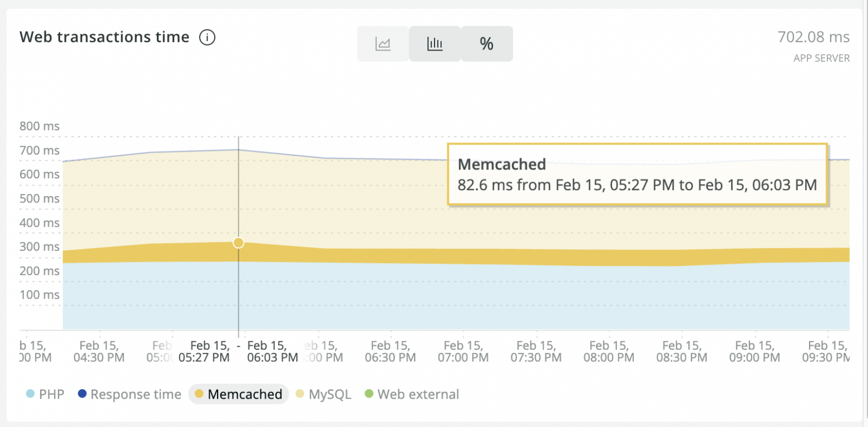Click the Web external green legend dot
868x427 pixels.
tap(368, 395)
